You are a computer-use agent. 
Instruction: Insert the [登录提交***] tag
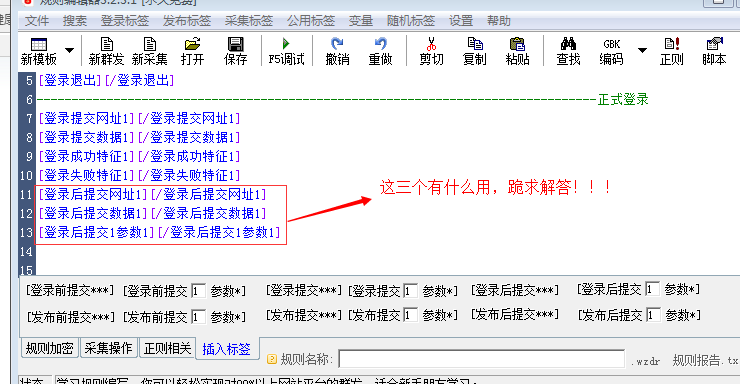point(303,290)
